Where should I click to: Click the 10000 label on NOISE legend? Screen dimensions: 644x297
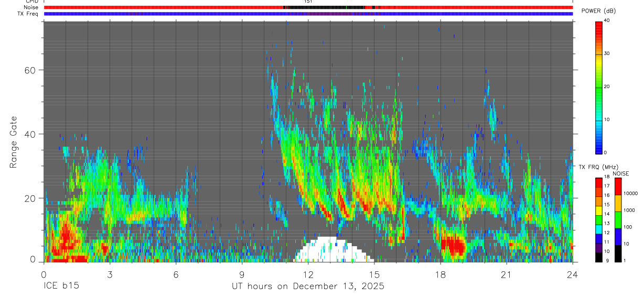[x=630, y=194]
